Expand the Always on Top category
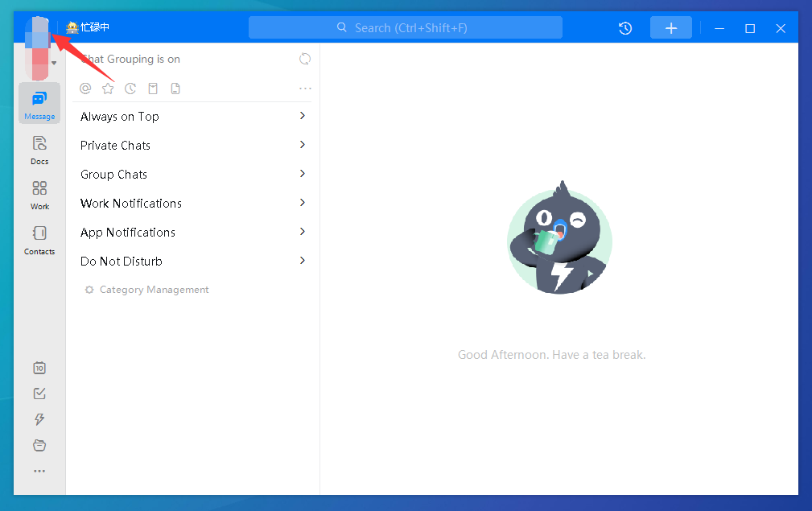 click(x=192, y=117)
